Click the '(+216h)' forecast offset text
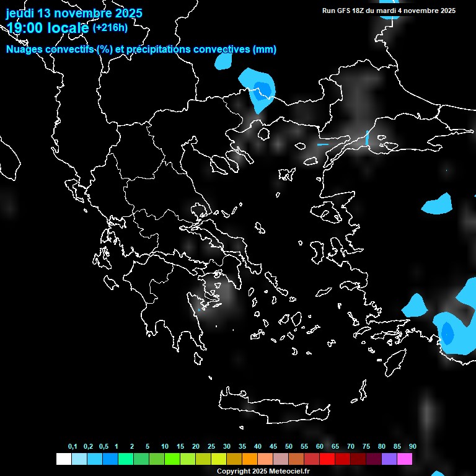476x476 pixels. point(110,28)
